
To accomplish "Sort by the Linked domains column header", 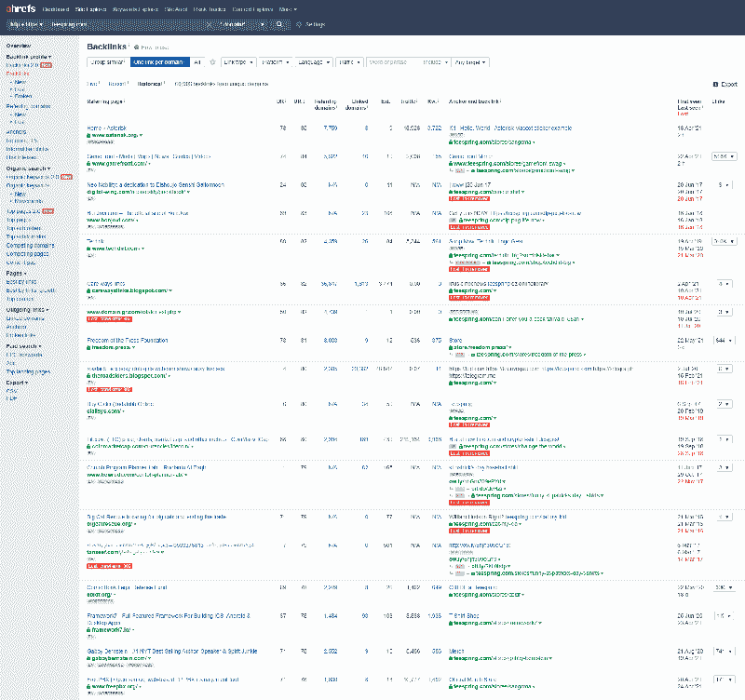I will 357,104.
